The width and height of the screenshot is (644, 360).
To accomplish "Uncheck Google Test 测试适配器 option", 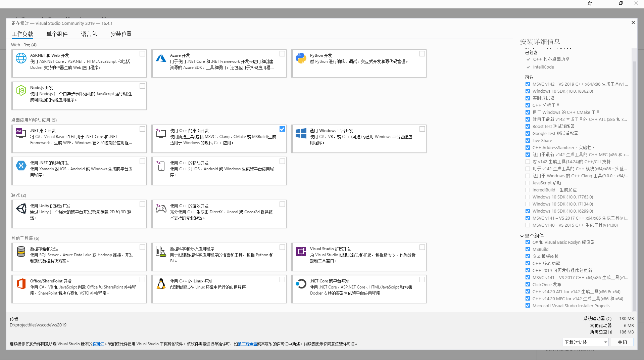I will point(528,134).
